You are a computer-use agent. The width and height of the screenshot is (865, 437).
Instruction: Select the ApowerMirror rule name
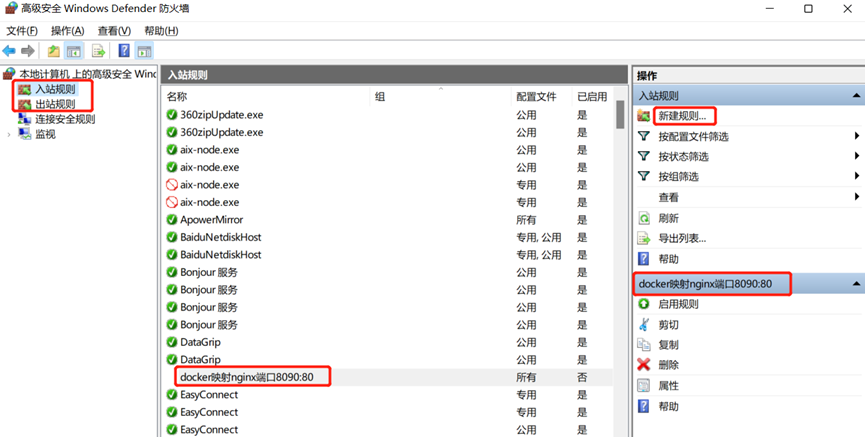coord(211,220)
